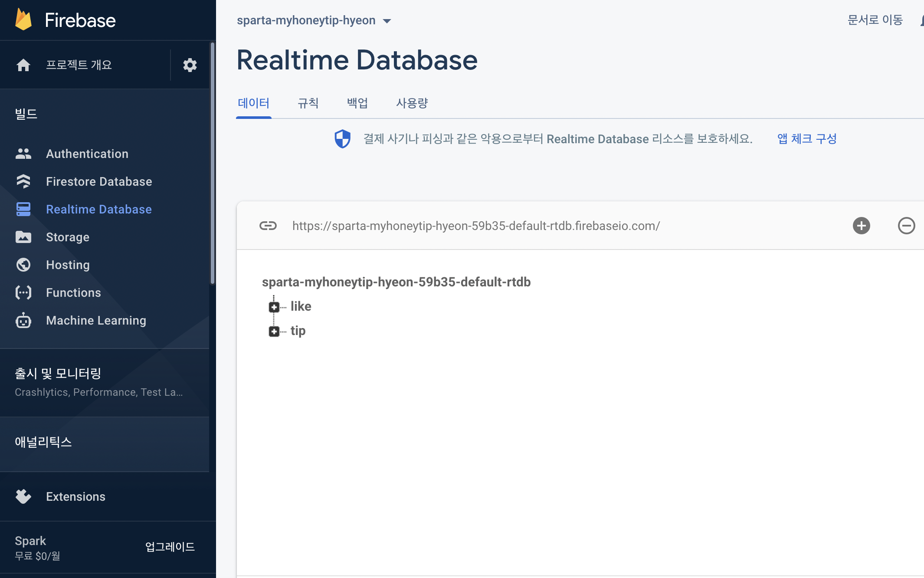Click the 빌드 section header
The width and height of the screenshot is (924, 578).
26,114
